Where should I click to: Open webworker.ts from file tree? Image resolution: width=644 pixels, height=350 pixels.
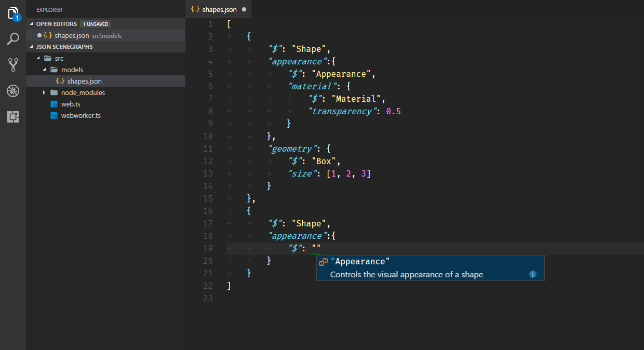point(81,115)
